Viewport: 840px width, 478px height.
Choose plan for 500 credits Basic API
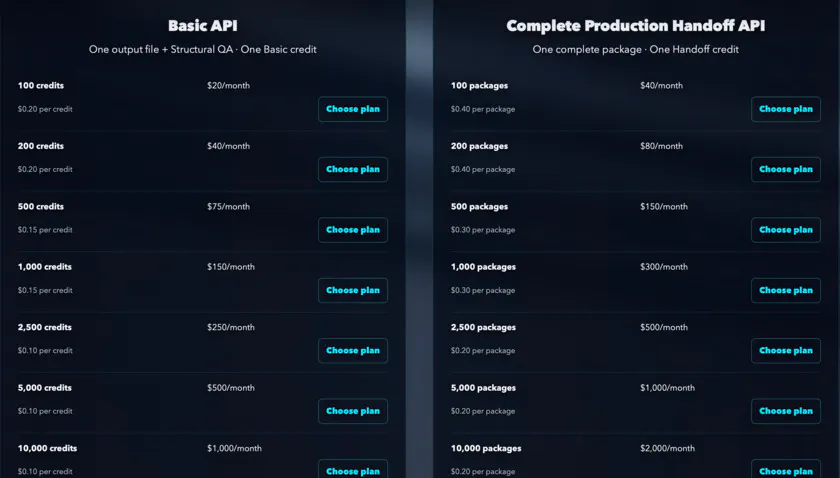pos(352,230)
